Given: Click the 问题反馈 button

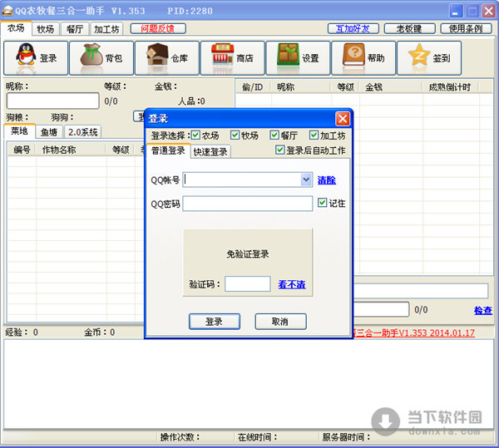Looking at the screenshot, I should point(158,28).
